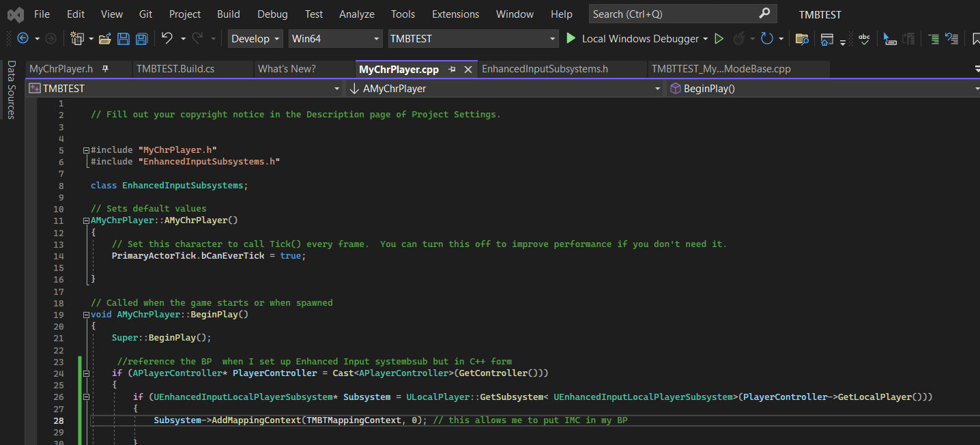Open the Build menu
980x445 pixels.
(229, 14)
